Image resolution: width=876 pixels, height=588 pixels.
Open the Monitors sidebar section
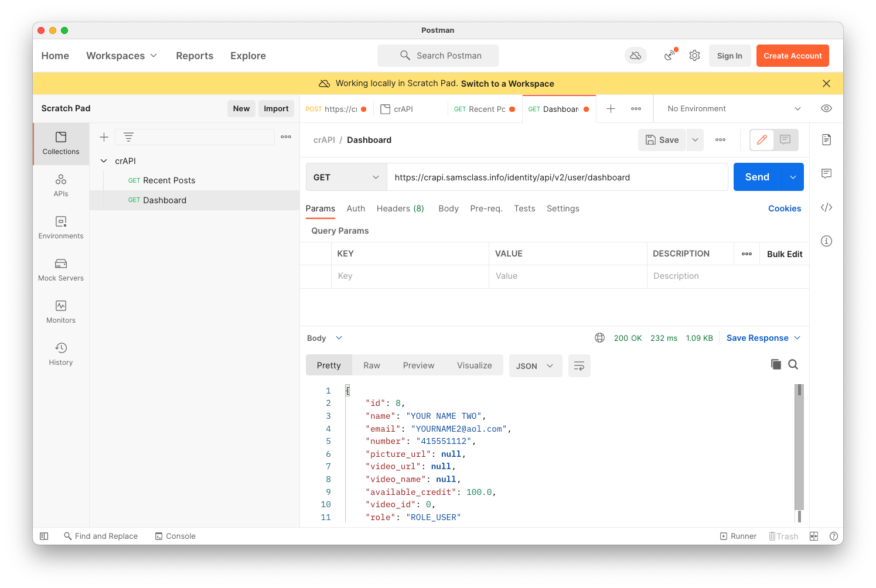tap(61, 312)
